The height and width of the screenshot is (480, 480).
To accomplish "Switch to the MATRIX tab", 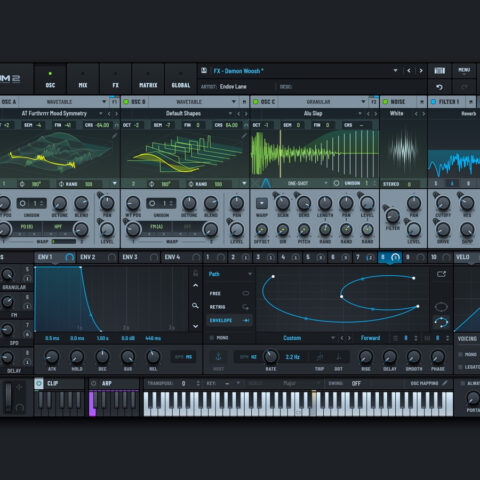I will coord(148,79).
